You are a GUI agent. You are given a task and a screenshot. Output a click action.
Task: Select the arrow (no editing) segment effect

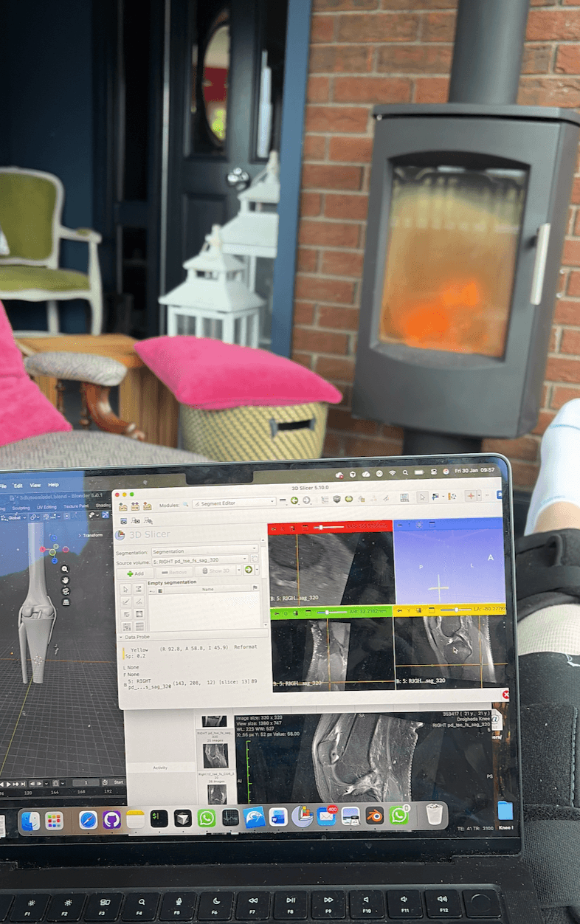125,589
